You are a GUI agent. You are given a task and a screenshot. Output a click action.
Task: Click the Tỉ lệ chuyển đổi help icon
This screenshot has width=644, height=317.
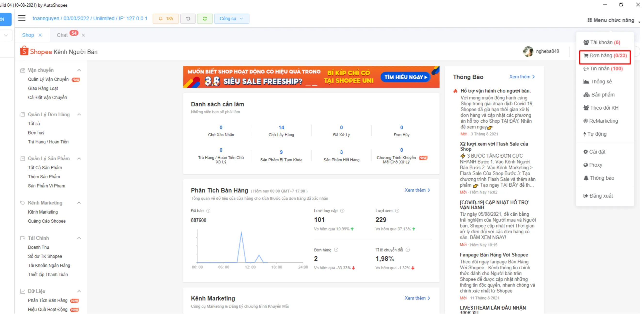(x=408, y=250)
